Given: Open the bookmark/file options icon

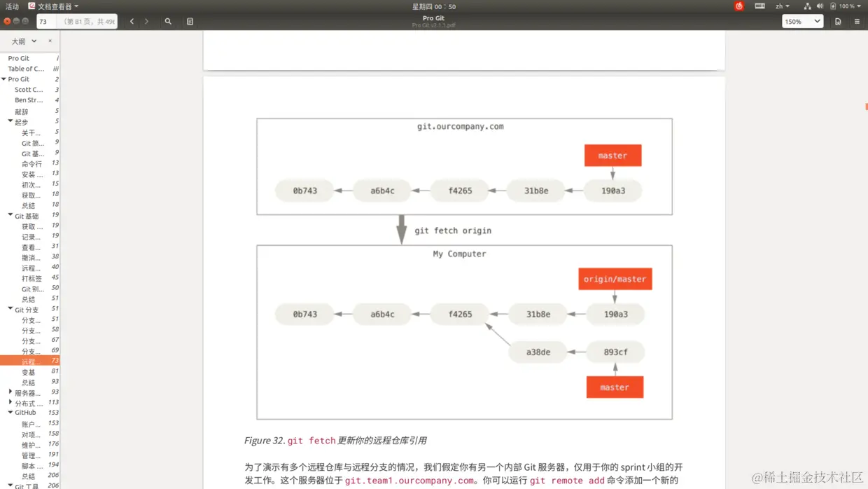Looking at the screenshot, I should click(x=838, y=22).
